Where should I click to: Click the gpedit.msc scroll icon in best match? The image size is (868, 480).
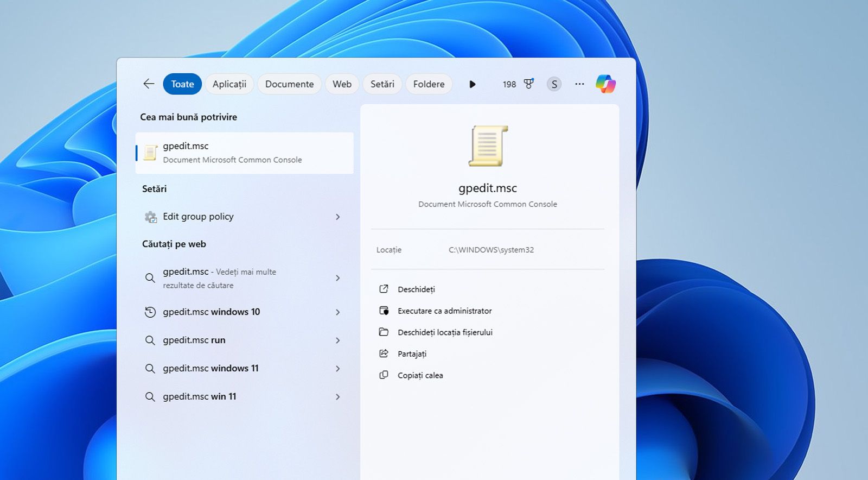coord(150,153)
